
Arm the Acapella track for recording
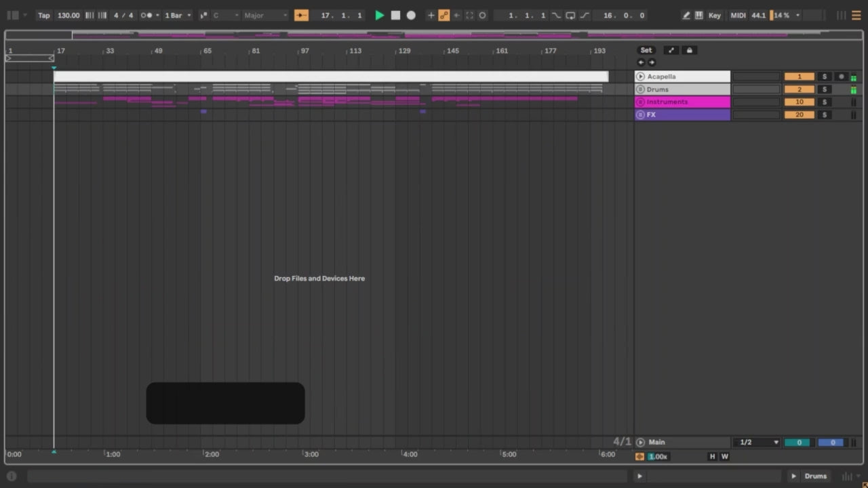841,77
